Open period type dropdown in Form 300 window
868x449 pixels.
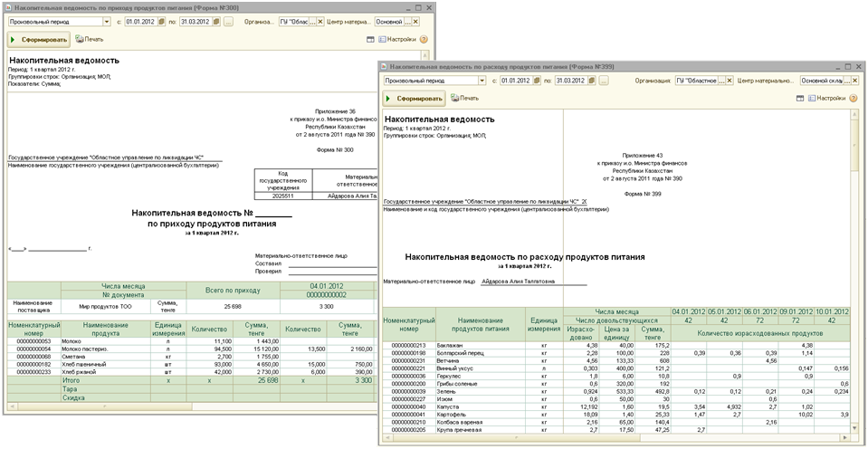(x=106, y=21)
